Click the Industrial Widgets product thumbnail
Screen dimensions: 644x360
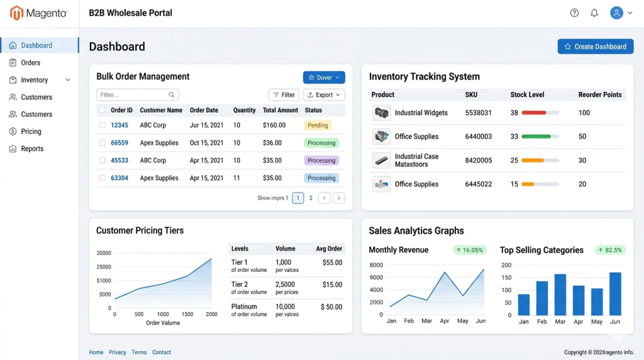click(381, 113)
